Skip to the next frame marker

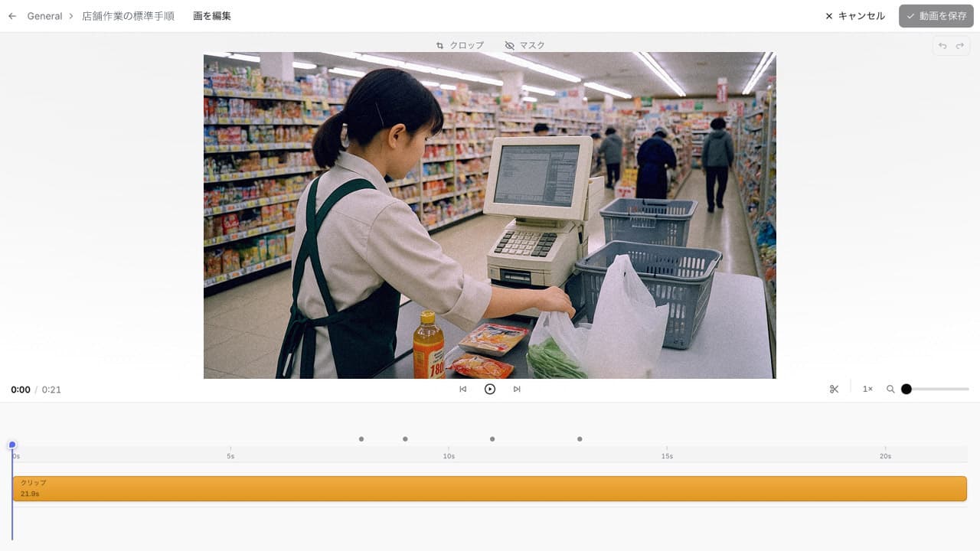517,389
